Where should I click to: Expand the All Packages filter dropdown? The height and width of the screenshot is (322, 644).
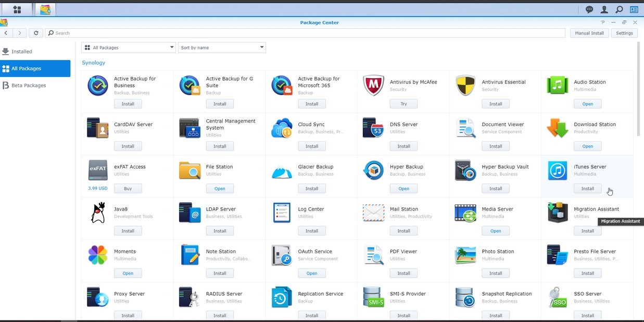tap(129, 47)
